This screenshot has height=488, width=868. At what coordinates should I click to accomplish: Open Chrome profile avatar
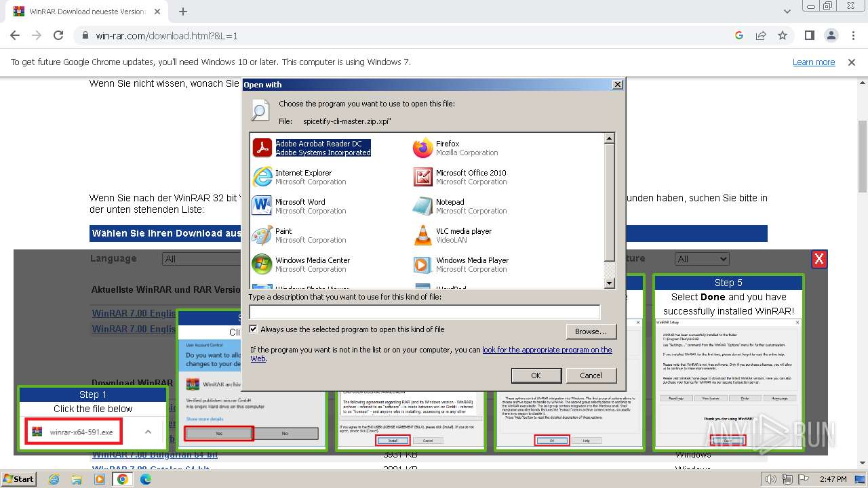[831, 35]
